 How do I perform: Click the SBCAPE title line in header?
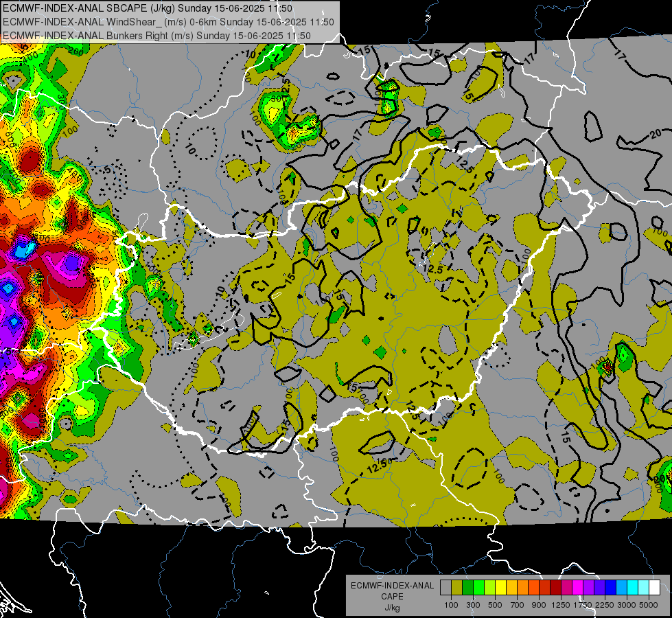(x=148, y=8)
